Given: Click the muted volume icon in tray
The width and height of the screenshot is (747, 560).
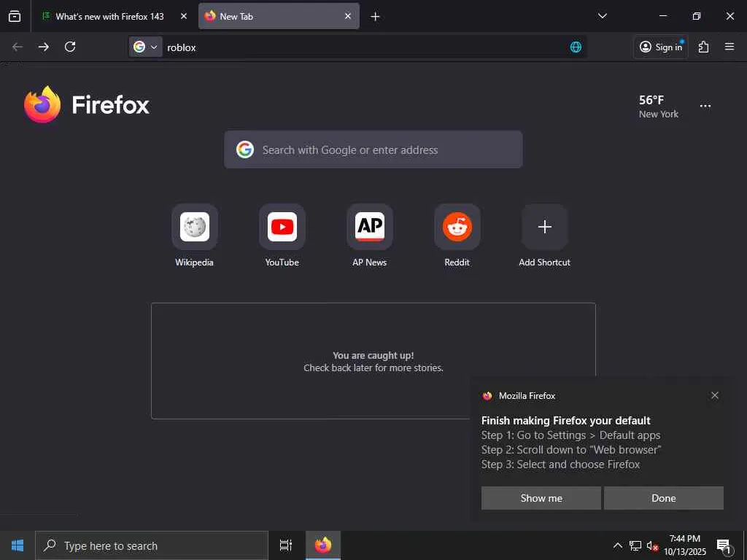Looking at the screenshot, I should click(652, 545).
